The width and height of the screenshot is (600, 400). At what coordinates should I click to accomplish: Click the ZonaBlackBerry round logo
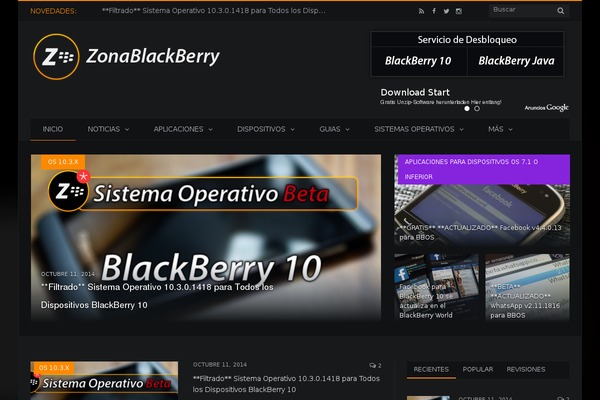click(x=56, y=57)
